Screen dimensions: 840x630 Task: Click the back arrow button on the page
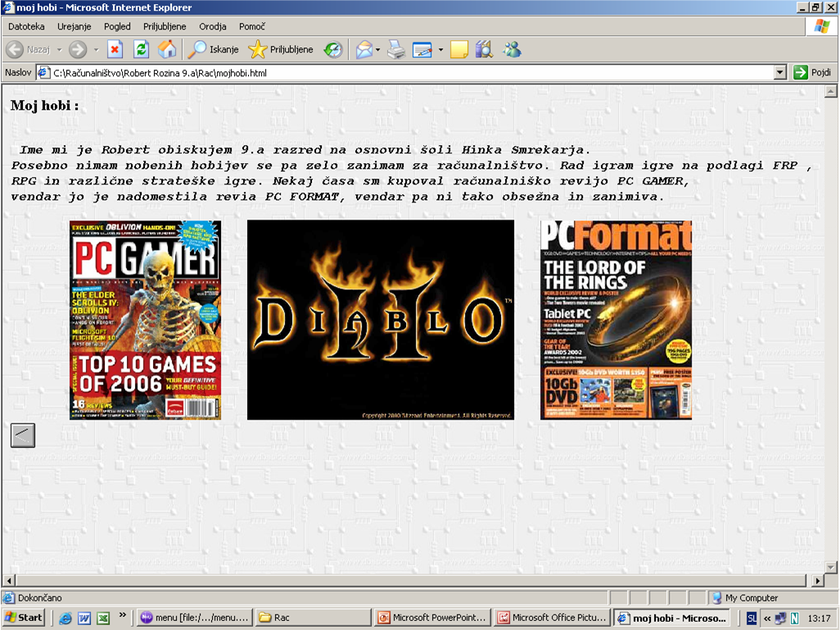(23, 436)
